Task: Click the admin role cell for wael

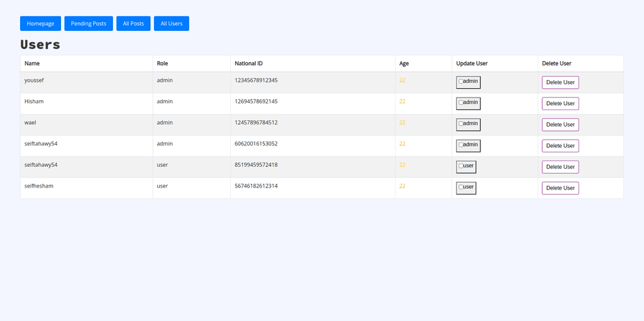Action: pyautogui.click(x=165, y=123)
